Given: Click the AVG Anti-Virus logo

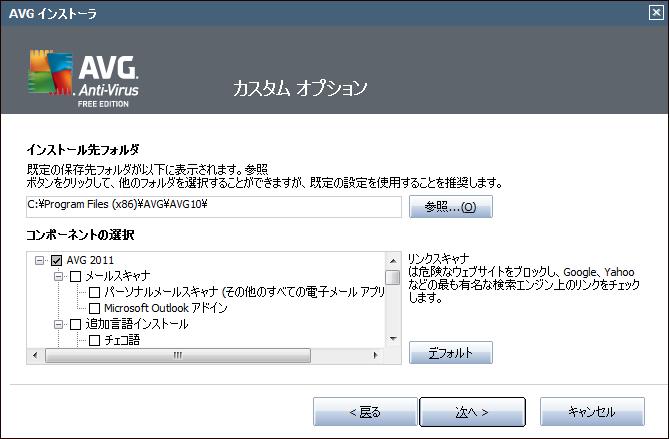Looking at the screenshot, I should point(84,78).
